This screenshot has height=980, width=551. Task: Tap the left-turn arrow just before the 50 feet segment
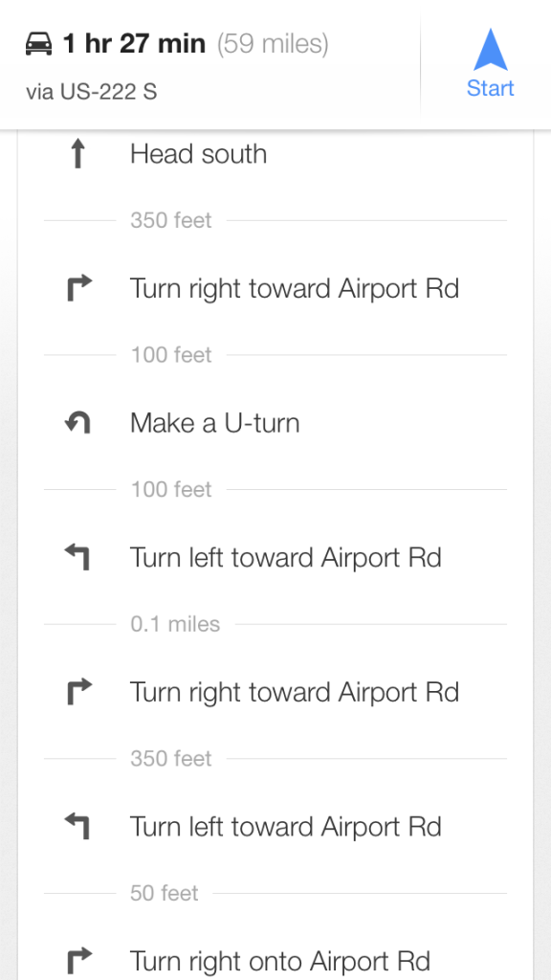coord(78,826)
